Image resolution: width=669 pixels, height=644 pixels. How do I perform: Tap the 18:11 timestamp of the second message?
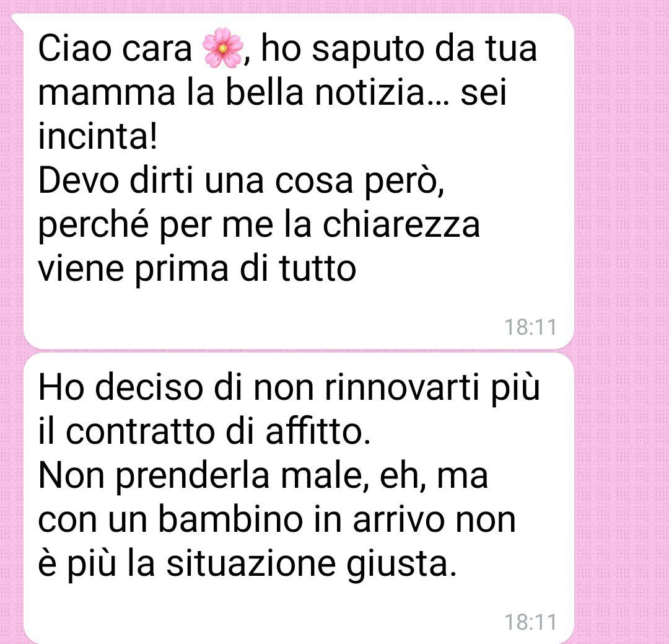pyautogui.click(x=530, y=622)
